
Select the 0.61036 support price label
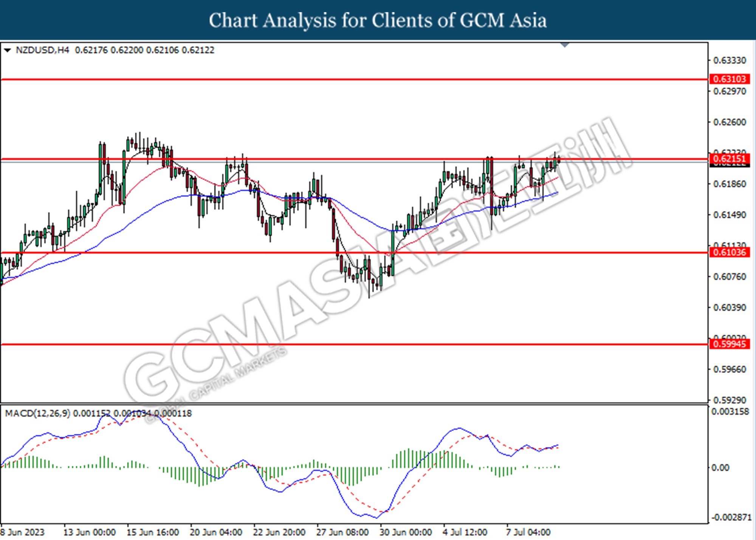730,252
